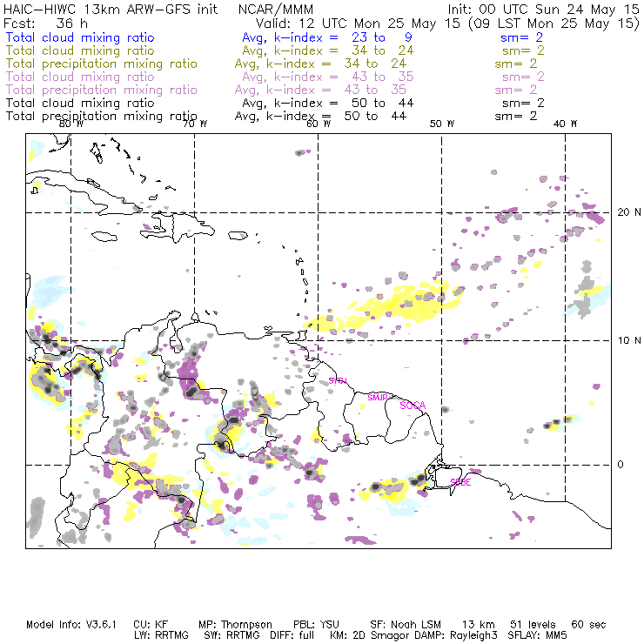This screenshot has height=644, width=644.
Task: Click the magenta "SYCJ" station label
Action: click(x=338, y=380)
